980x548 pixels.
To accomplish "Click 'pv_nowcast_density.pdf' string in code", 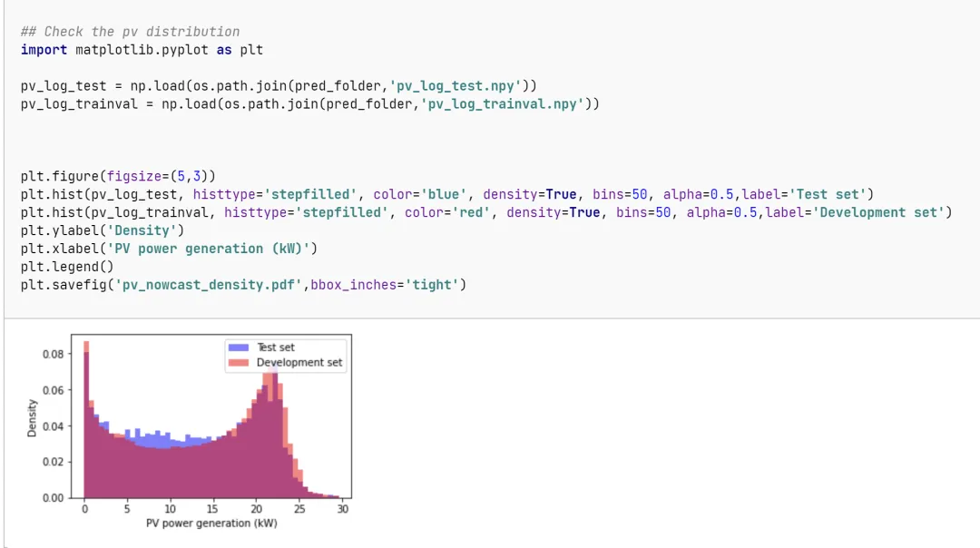I will click(209, 285).
